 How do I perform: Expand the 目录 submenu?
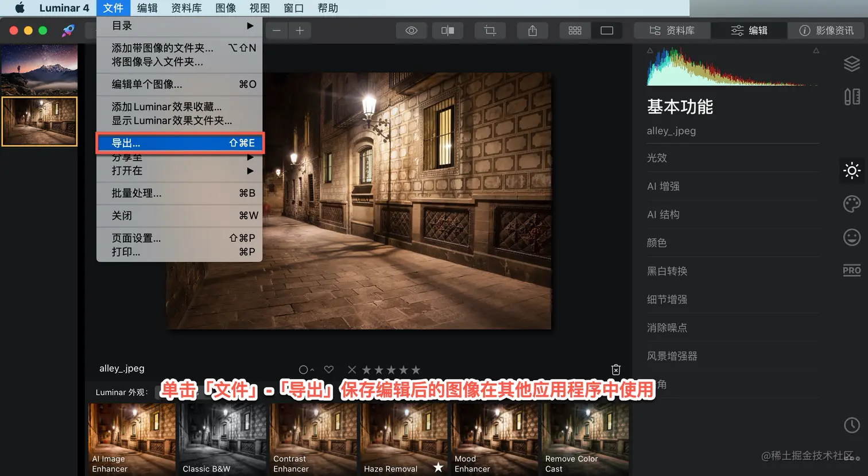(179, 25)
